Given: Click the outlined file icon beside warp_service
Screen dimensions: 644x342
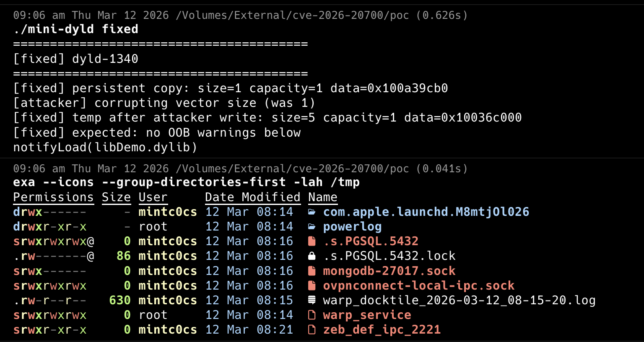Looking at the screenshot, I should [312, 315].
